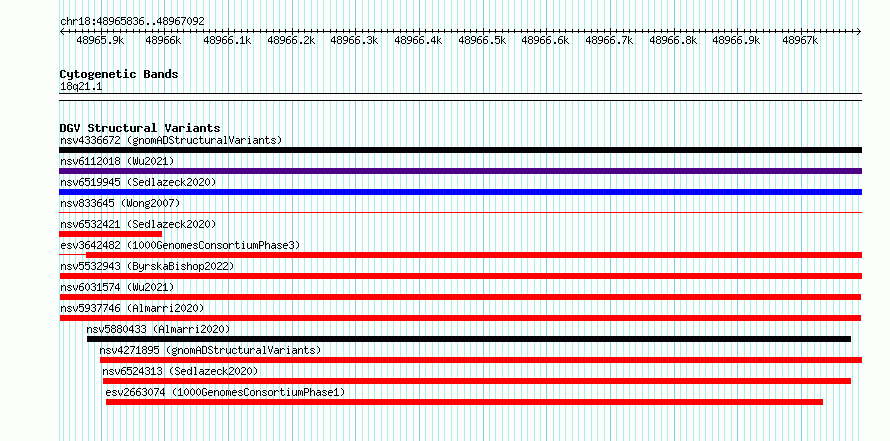Select the 18q21.1 cytogenetic band label
Viewport: 890px width, 441px height.
(x=81, y=87)
